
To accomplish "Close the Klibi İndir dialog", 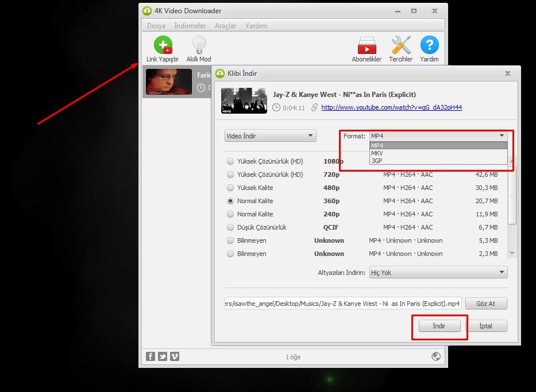I will 508,73.
